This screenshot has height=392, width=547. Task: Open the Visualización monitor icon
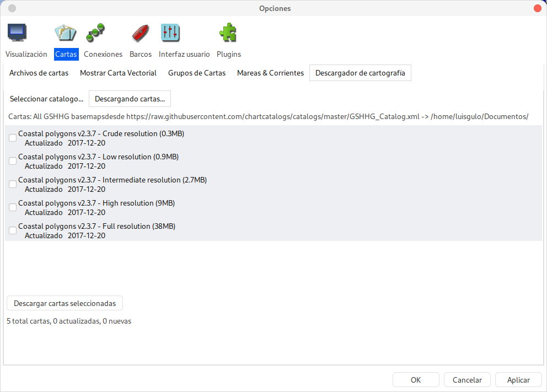click(17, 33)
